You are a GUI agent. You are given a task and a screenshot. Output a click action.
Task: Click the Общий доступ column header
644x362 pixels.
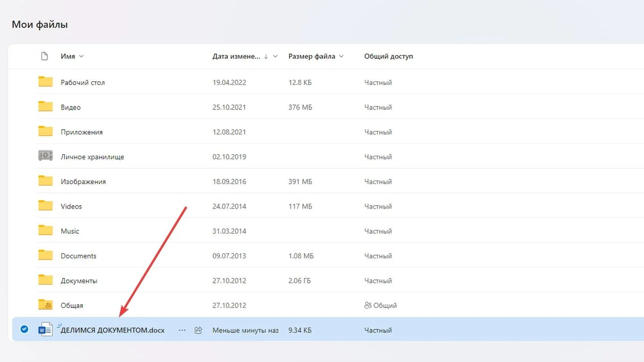pyautogui.click(x=389, y=56)
